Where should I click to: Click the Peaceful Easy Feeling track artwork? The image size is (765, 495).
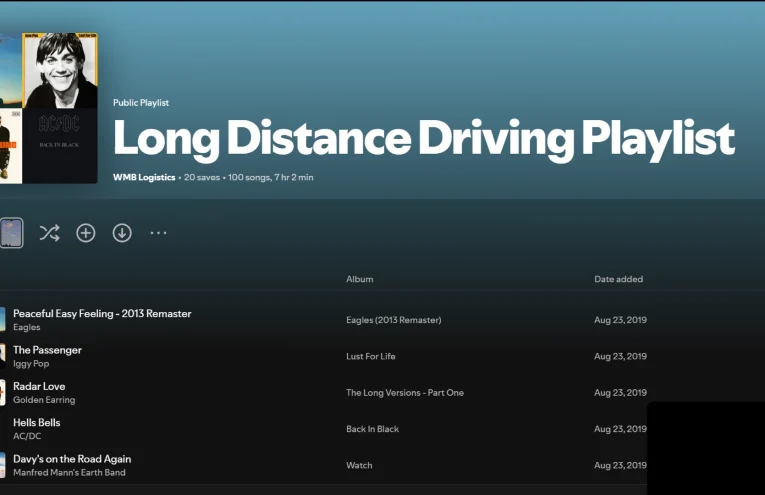(x=2, y=320)
